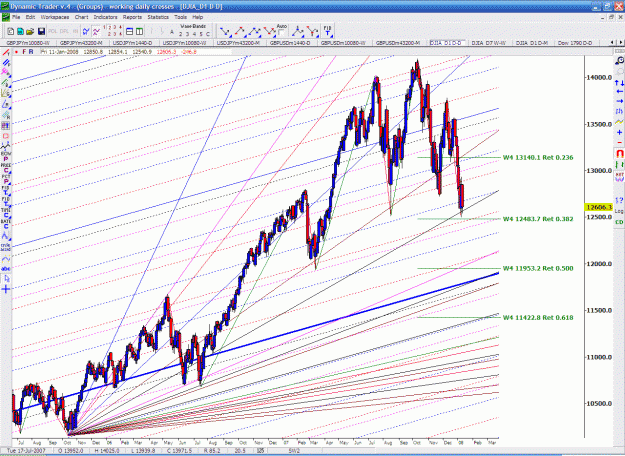Open the Tools menu
625x456 pixels.
click(181, 17)
